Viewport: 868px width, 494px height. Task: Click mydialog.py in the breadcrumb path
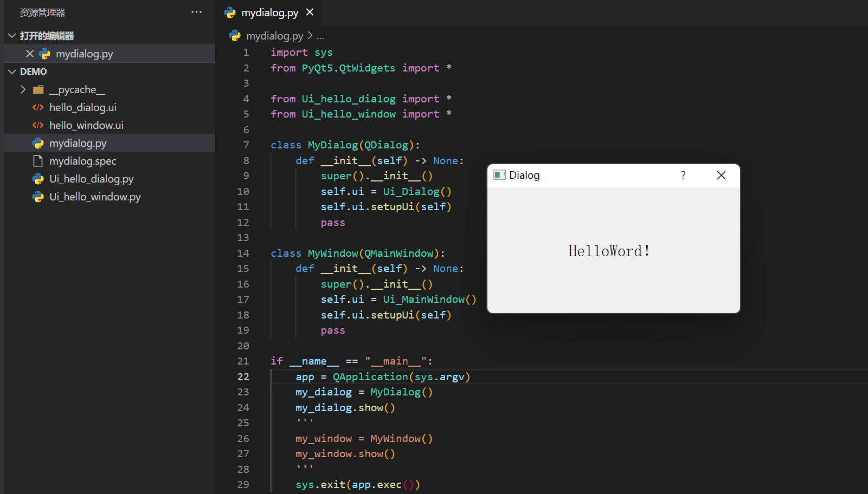[x=274, y=36]
